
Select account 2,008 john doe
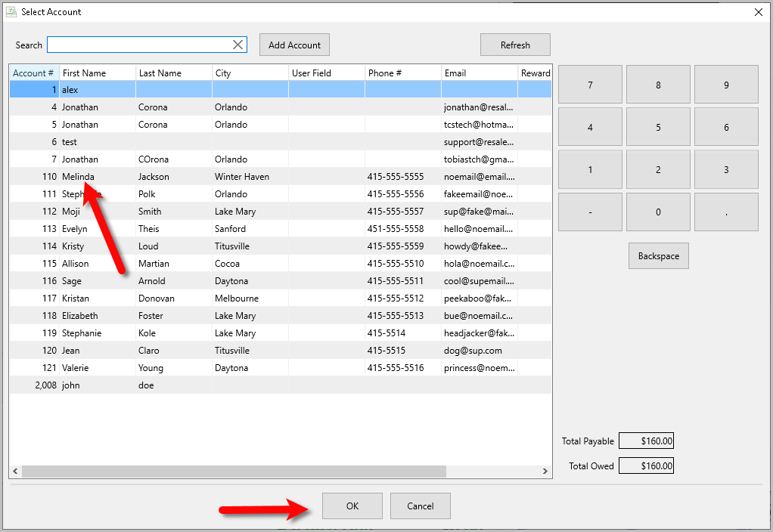(x=281, y=385)
